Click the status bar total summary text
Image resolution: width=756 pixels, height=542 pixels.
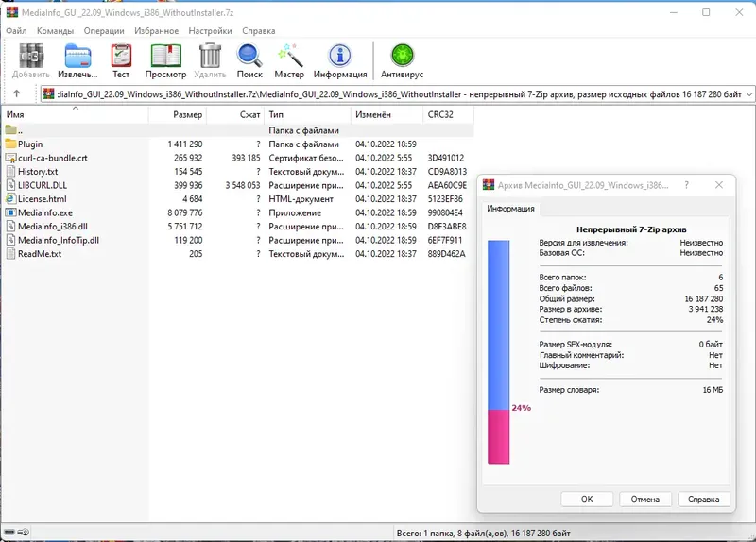pyautogui.click(x=483, y=533)
